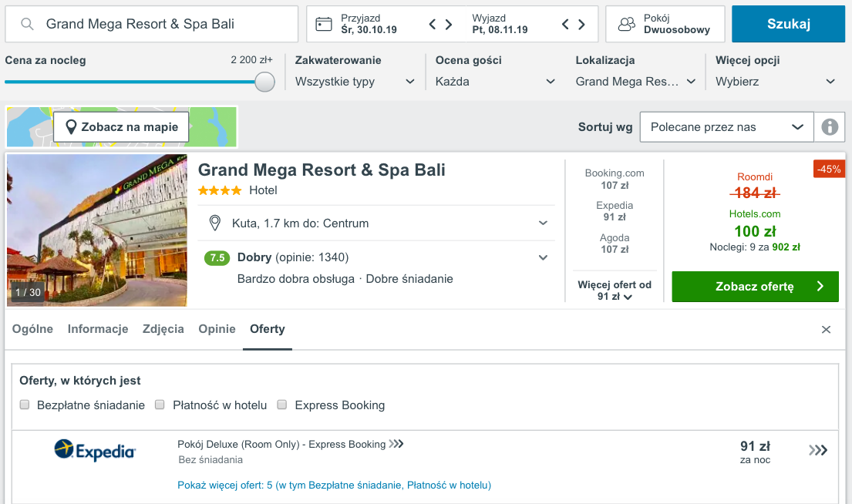This screenshot has height=504, width=852.
Task: Click map pin on Zobacz na mapie
Action: pos(71,127)
